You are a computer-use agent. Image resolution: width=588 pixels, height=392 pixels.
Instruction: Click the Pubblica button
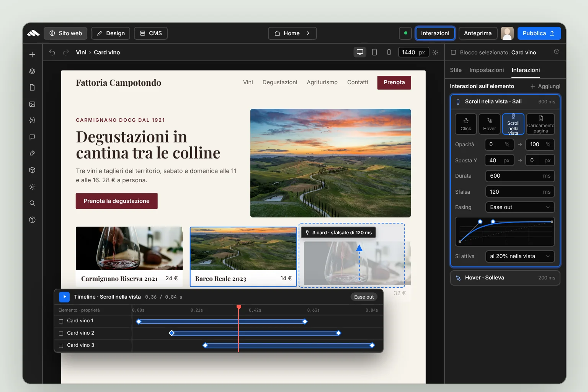[539, 33]
